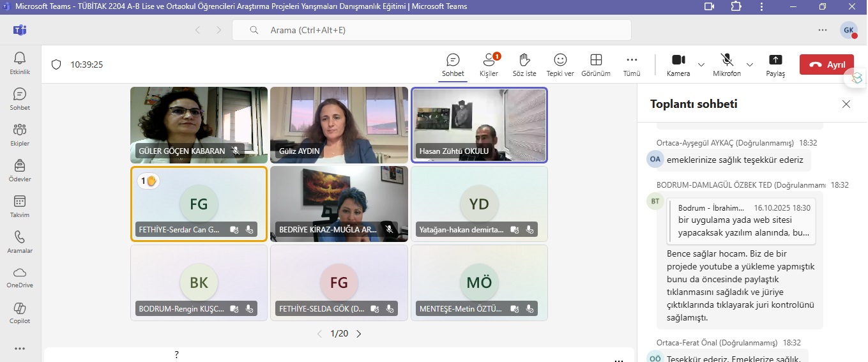The height and width of the screenshot is (362, 868).
Task: Open the Kişiler participants panel
Action: coord(489,64)
